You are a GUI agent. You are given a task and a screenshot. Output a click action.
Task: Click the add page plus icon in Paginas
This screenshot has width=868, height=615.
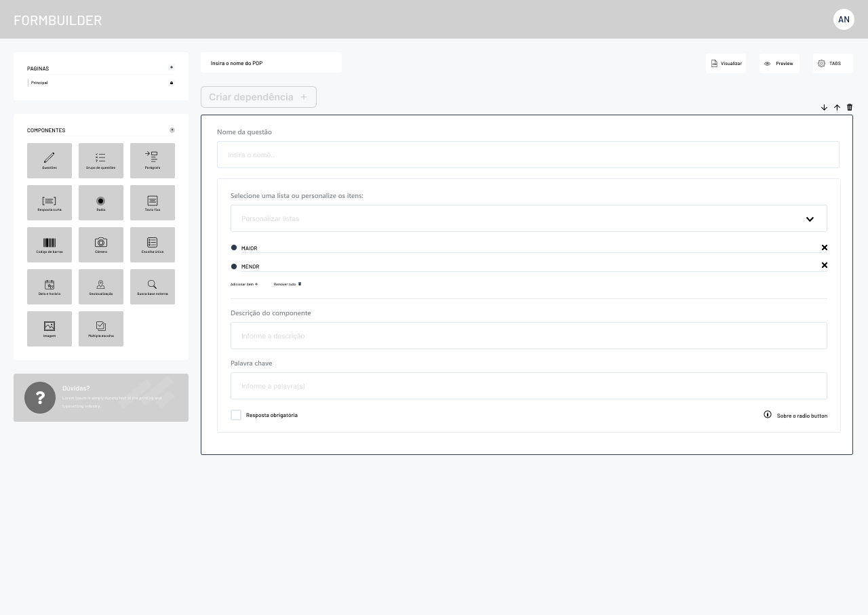click(x=172, y=68)
